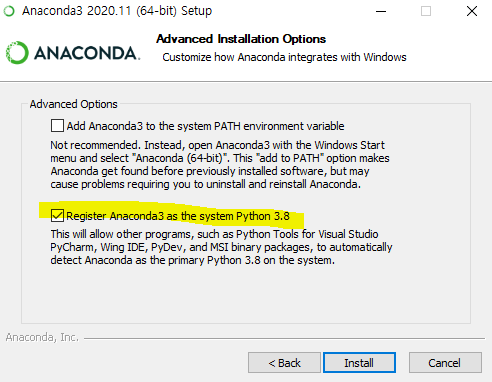Screen dimensions: 492x382
Task: Click the 'Advanced Options' group box label
Action: [74, 104]
